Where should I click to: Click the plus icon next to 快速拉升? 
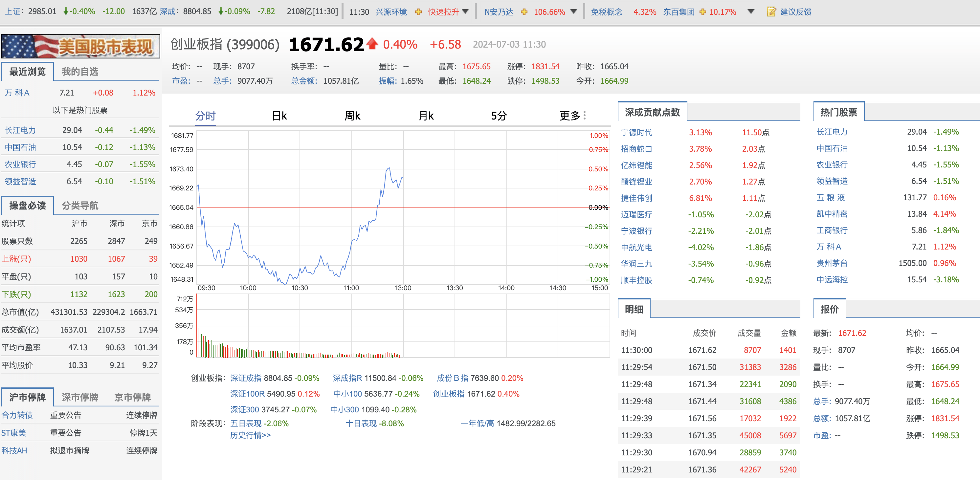tap(419, 11)
